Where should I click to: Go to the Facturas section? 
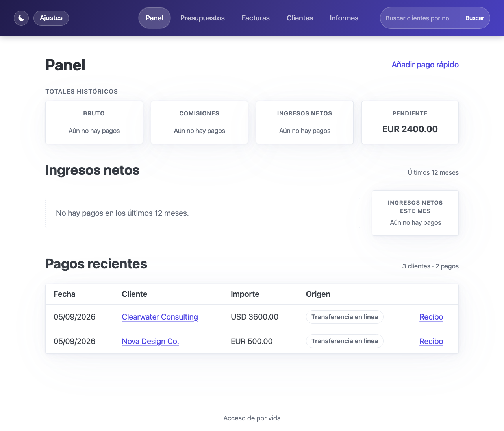(x=256, y=18)
